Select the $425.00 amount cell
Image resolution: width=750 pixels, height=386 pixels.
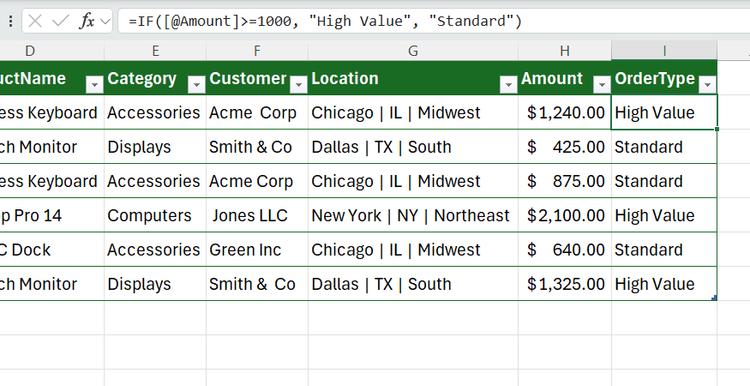pos(565,147)
